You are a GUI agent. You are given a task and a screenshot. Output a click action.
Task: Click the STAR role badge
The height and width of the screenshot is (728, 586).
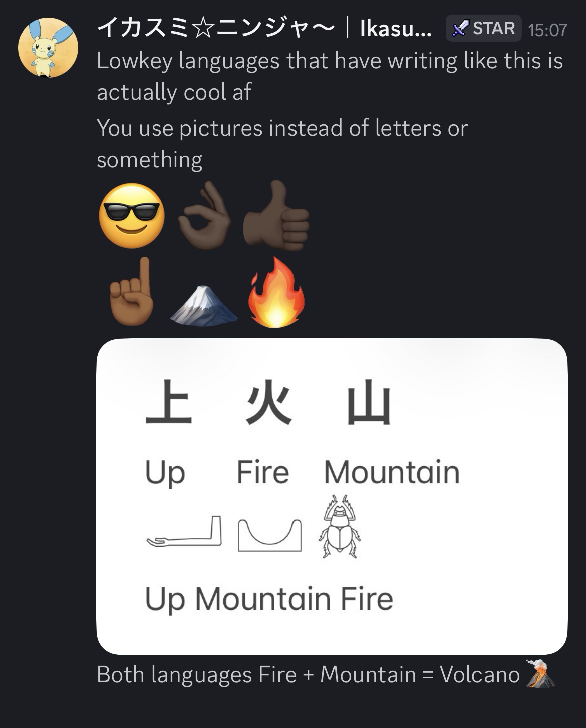tap(483, 29)
